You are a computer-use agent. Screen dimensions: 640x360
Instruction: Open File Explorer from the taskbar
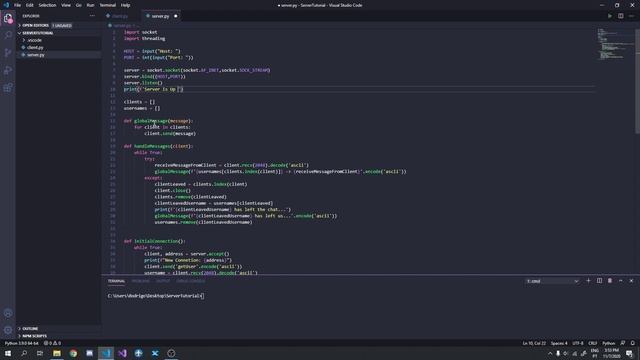pos(57,353)
